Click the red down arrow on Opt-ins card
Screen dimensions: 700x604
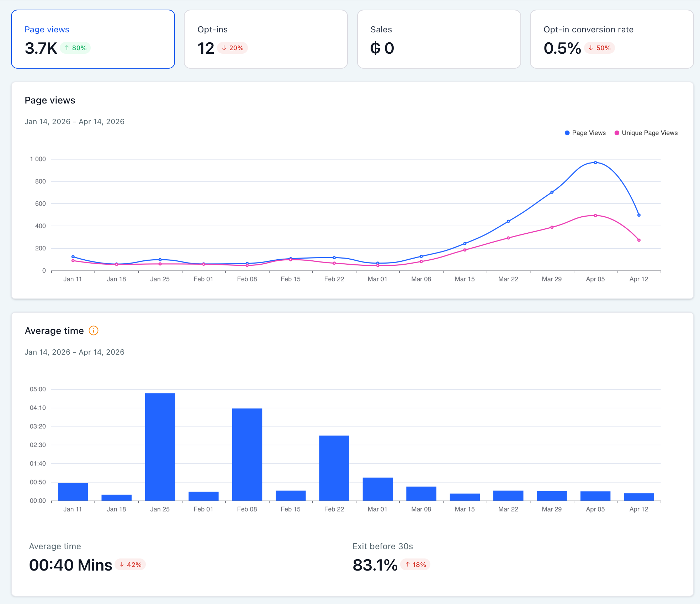(x=223, y=48)
